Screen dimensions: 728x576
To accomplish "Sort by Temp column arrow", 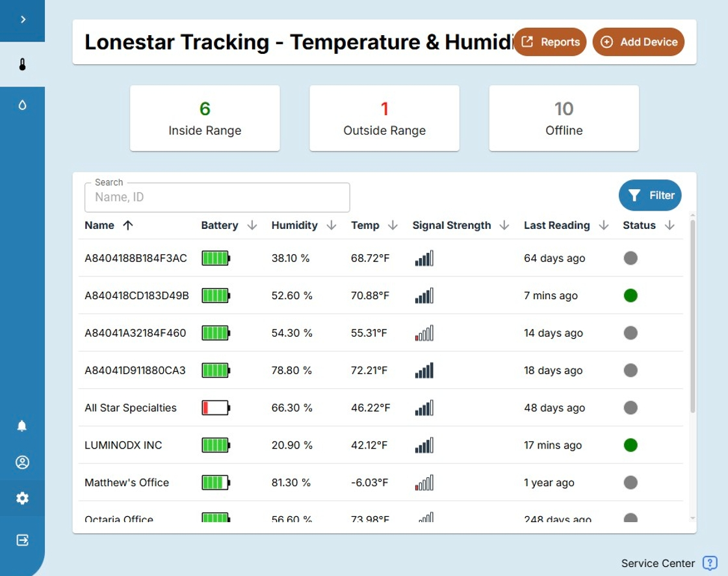I will click(393, 226).
